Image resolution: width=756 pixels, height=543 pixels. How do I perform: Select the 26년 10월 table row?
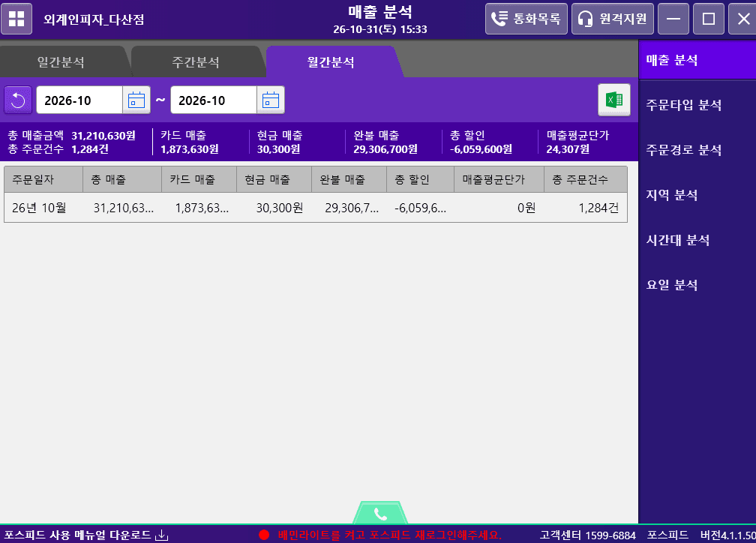pyautogui.click(x=316, y=208)
